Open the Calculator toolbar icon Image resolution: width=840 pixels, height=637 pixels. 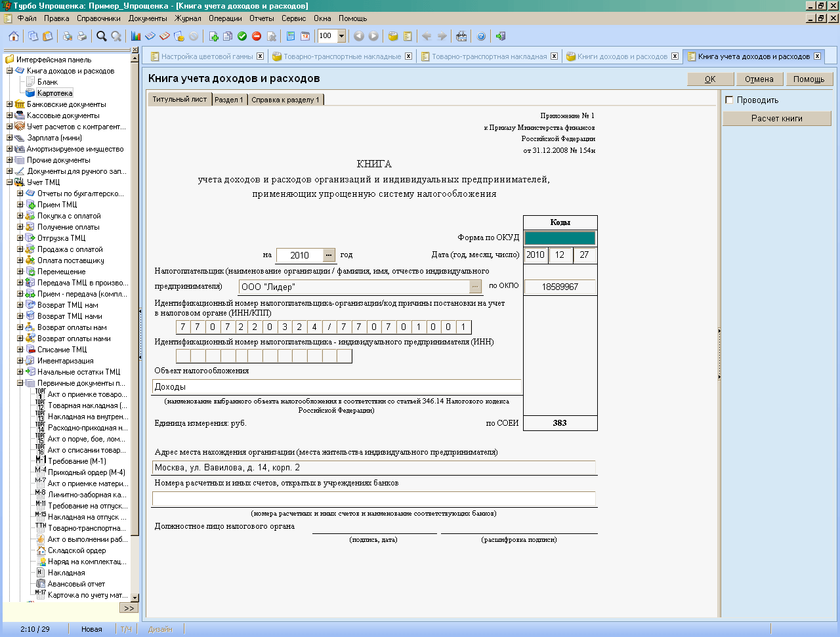pyautogui.click(x=291, y=36)
